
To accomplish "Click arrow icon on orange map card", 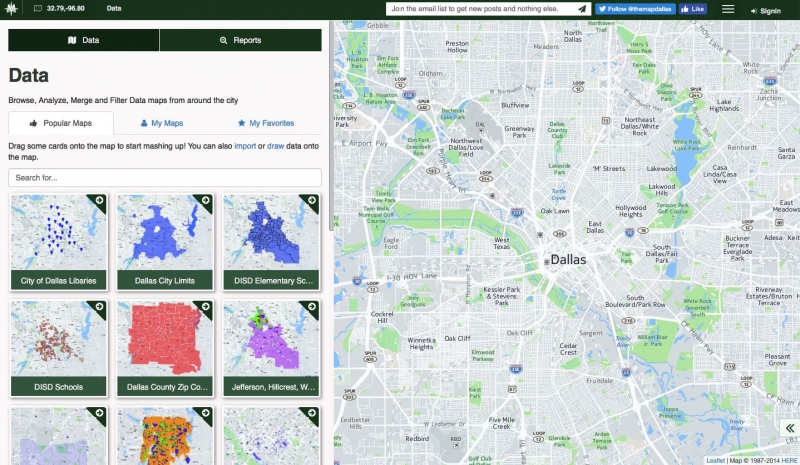I will [206, 412].
